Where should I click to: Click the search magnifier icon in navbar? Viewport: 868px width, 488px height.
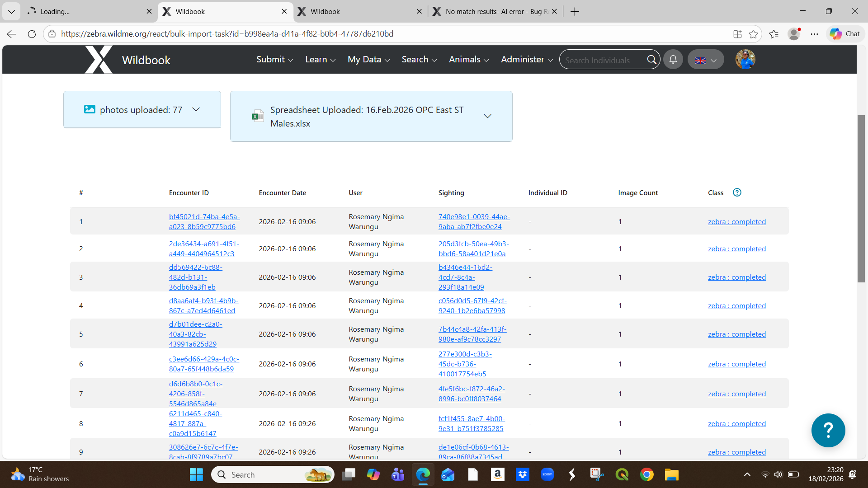651,60
